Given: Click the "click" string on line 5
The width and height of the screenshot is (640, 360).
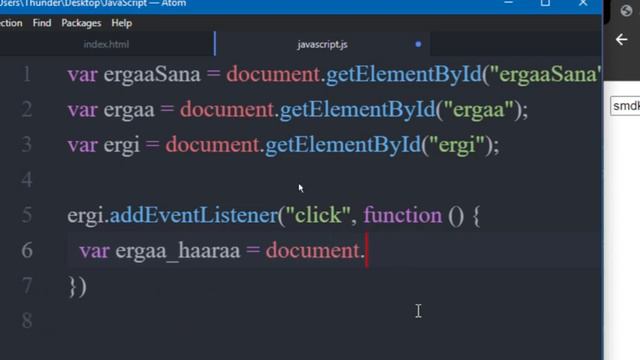Looking at the screenshot, I should pos(318,215).
